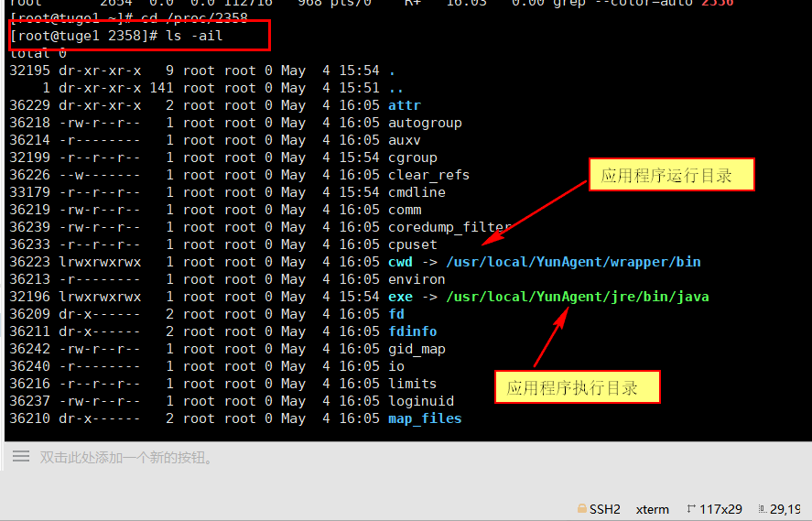Click the map_files directory entry
The image size is (812, 521).
(x=425, y=418)
